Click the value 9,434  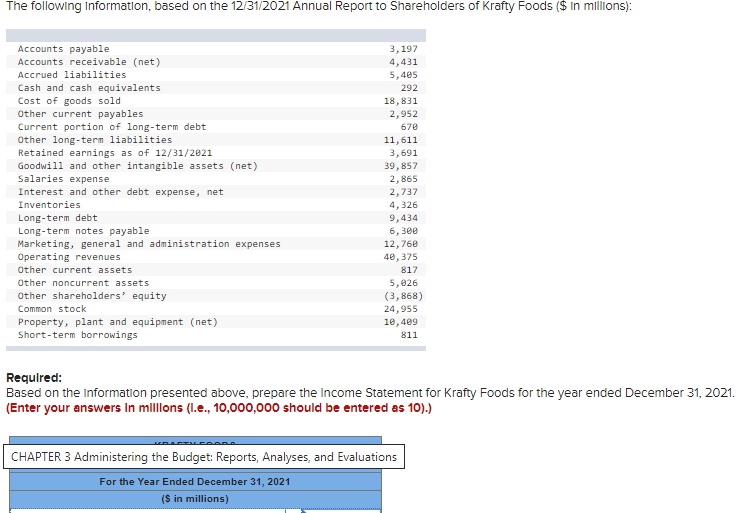403,218
